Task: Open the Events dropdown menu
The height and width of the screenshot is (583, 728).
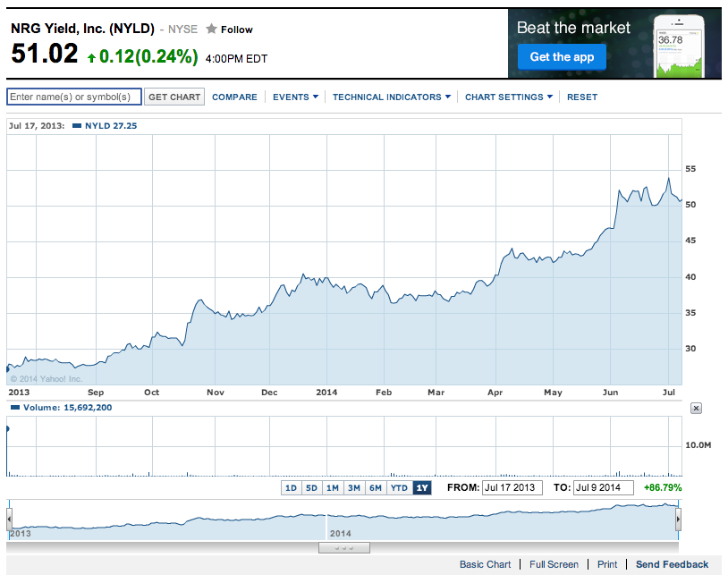Action: [x=295, y=97]
